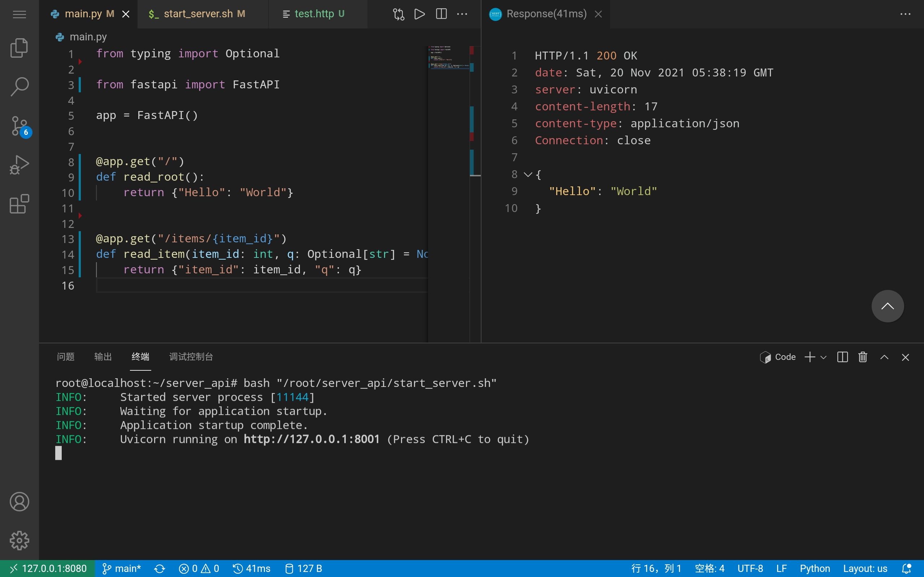Viewport: 924px width, 577px height.
Task: Maximize the terminal panel with the chevron
Action: (x=884, y=357)
